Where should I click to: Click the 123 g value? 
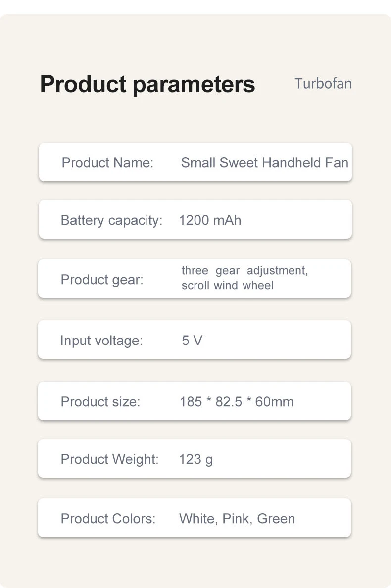point(196,459)
